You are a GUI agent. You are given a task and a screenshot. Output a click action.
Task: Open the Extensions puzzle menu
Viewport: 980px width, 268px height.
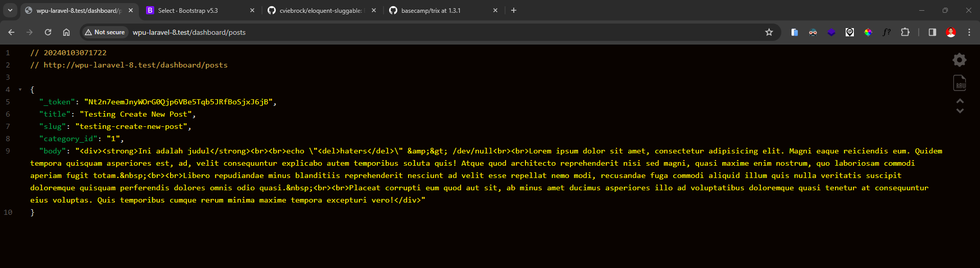tap(905, 32)
